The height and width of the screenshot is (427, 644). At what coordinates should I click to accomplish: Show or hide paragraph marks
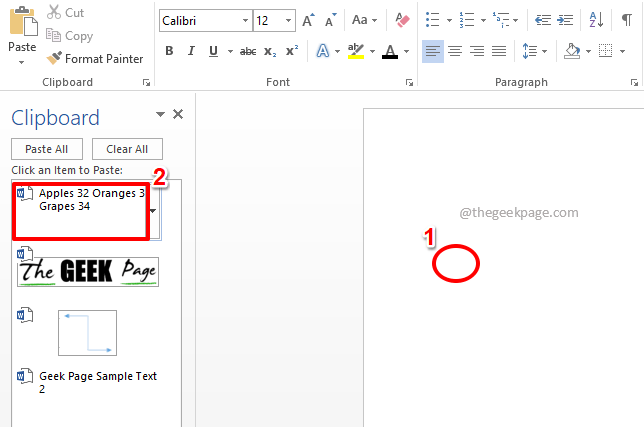tap(627, 20)
